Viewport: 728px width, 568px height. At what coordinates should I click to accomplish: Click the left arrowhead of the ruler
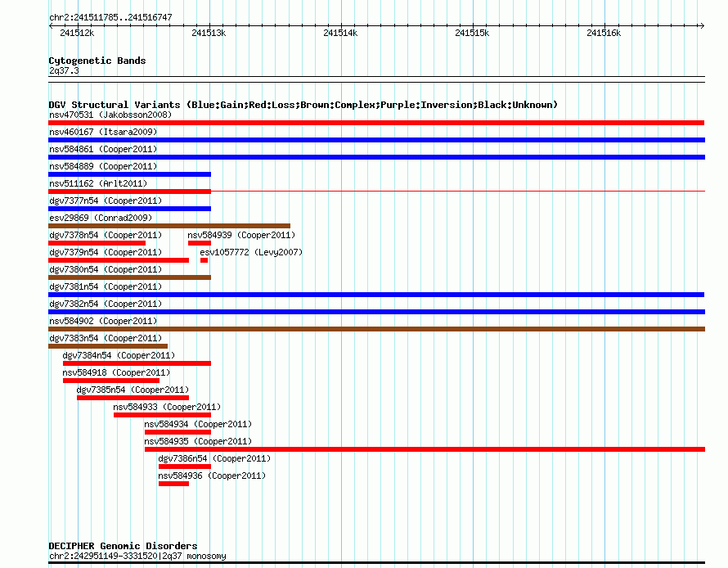pos(51,25)
